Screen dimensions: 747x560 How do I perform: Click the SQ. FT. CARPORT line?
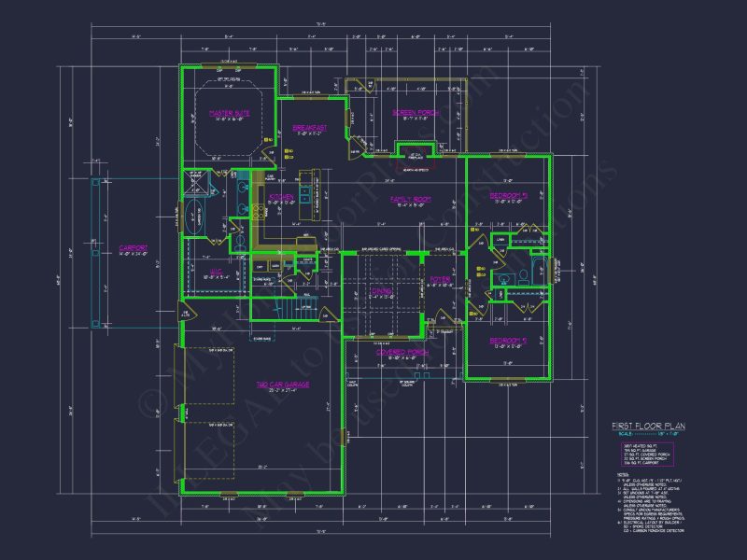click(x=641, y=462)
